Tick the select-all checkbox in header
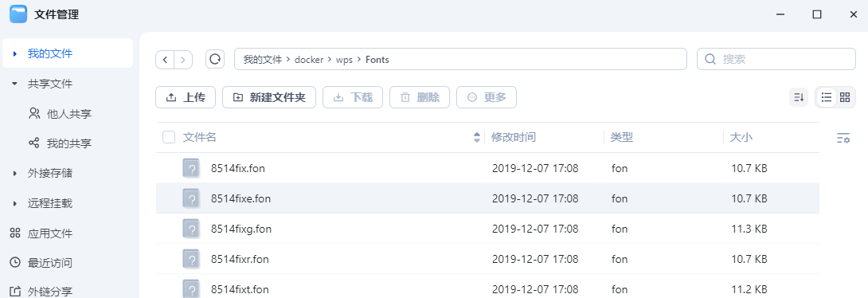The height and width of the screenshot is (298, 868). [x=169, y=137]
